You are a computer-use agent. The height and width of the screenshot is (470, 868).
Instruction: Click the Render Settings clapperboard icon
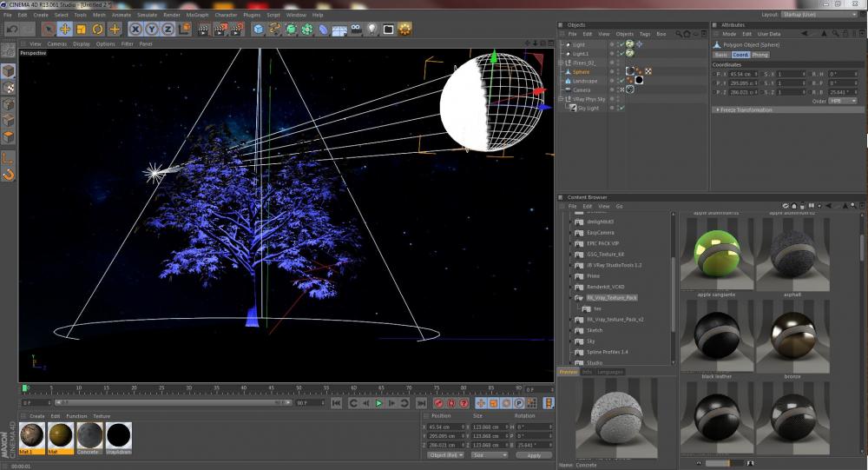point(235,29)
